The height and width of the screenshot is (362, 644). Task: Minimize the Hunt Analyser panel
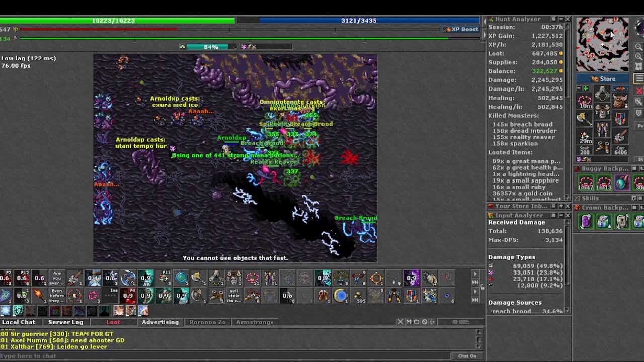click(x=561, y=19)
